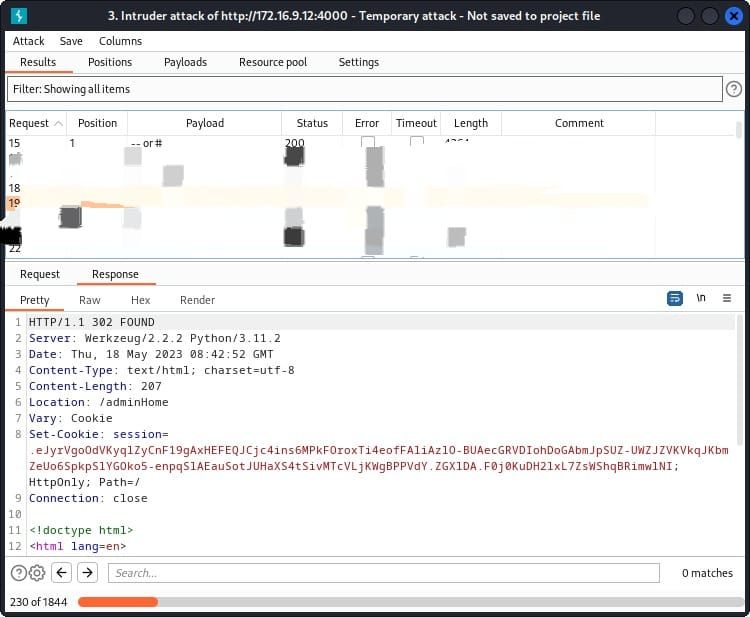Toggle word wrap icon in response viewer

tap(674, 298)
